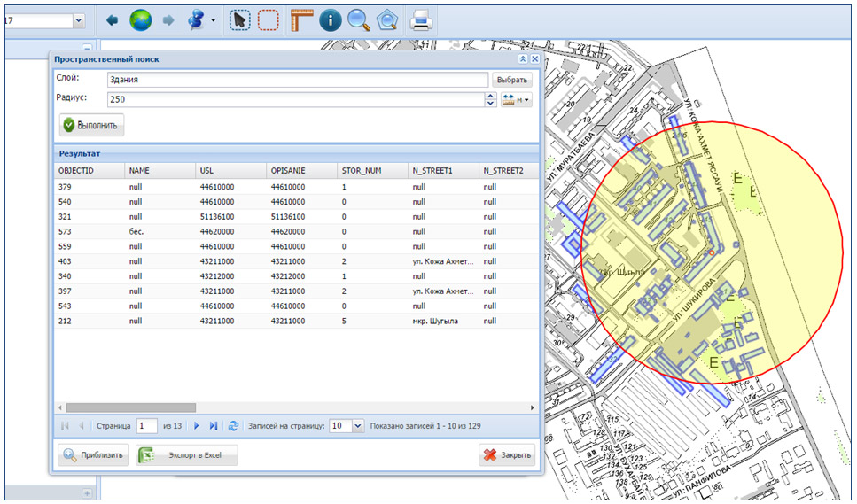Viewport: 857px width, 504px height.
Task: Click the Экспорт в Excel button
Action: [187, 455]
